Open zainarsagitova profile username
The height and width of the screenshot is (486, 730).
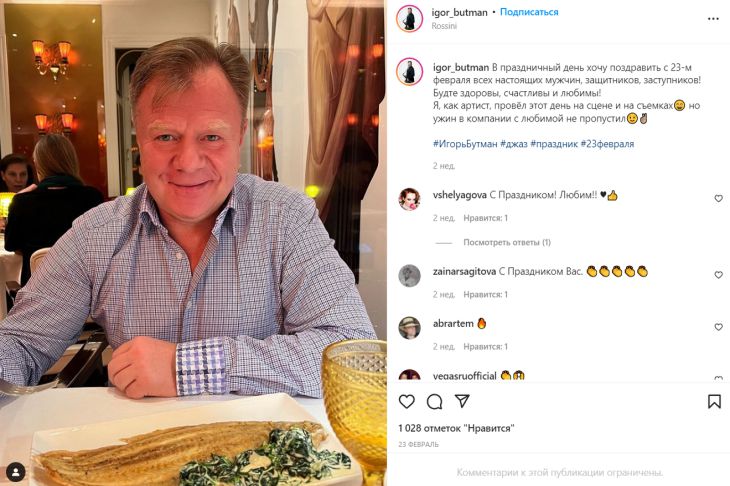(x=464, y=271)
